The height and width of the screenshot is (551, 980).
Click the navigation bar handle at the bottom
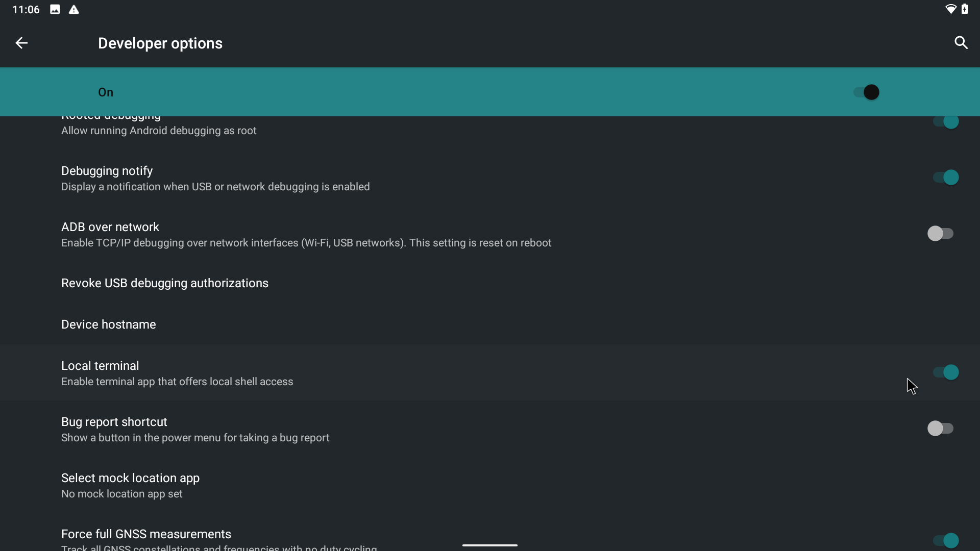489,545
